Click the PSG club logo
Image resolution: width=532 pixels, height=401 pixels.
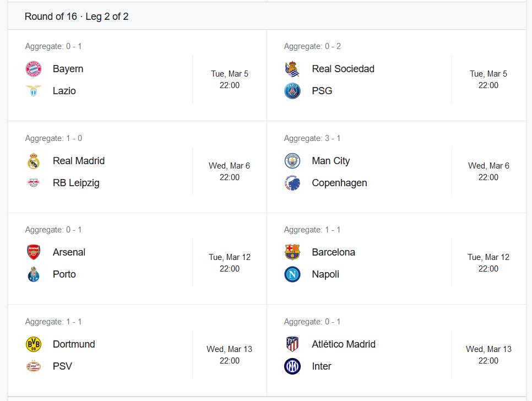[x=292, y=91]
